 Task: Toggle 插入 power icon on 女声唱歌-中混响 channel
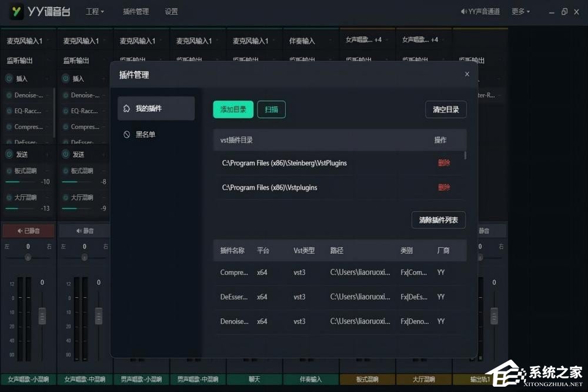click(66, 78)
